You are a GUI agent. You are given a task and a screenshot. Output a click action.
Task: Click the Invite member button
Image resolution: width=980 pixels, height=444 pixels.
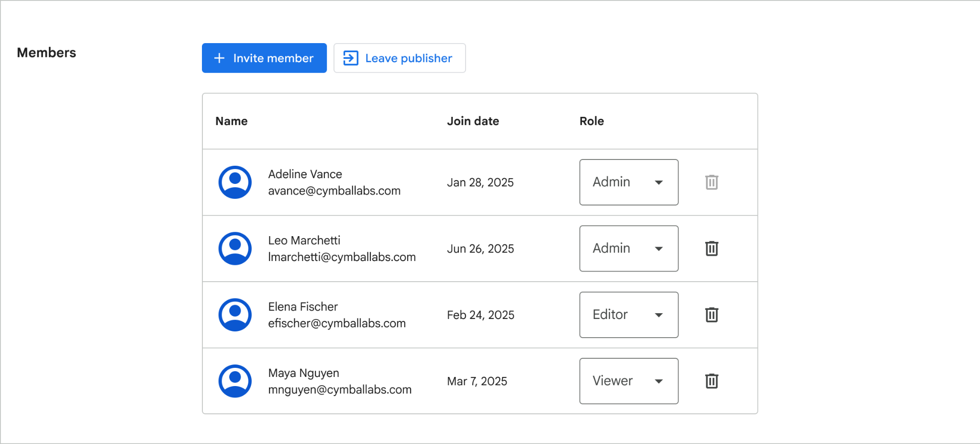pyautogui.click(x=264, y=58)
